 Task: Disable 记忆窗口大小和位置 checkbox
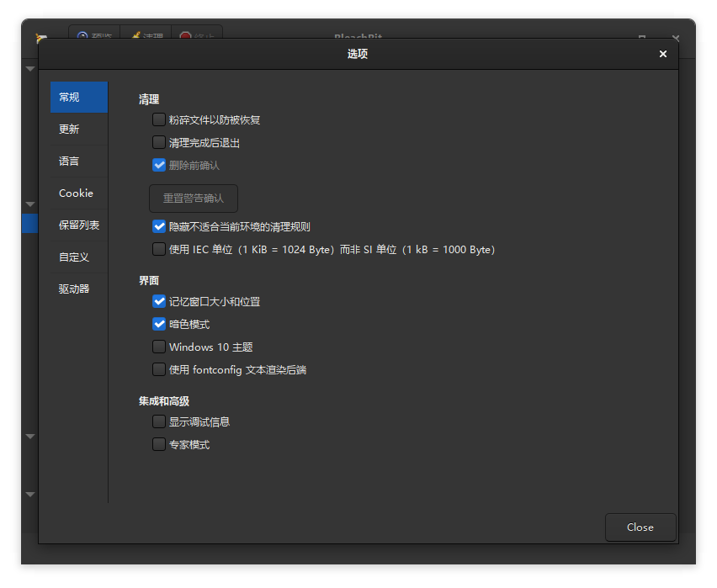(x=159, y=301)
